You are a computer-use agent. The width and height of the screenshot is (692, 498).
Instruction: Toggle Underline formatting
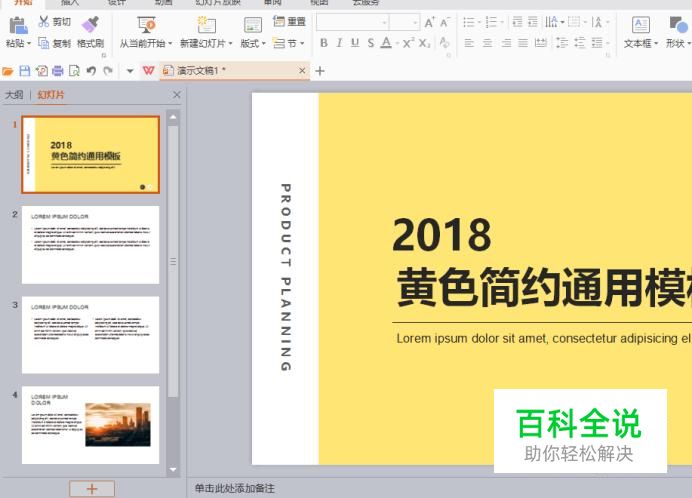point(355,43)
